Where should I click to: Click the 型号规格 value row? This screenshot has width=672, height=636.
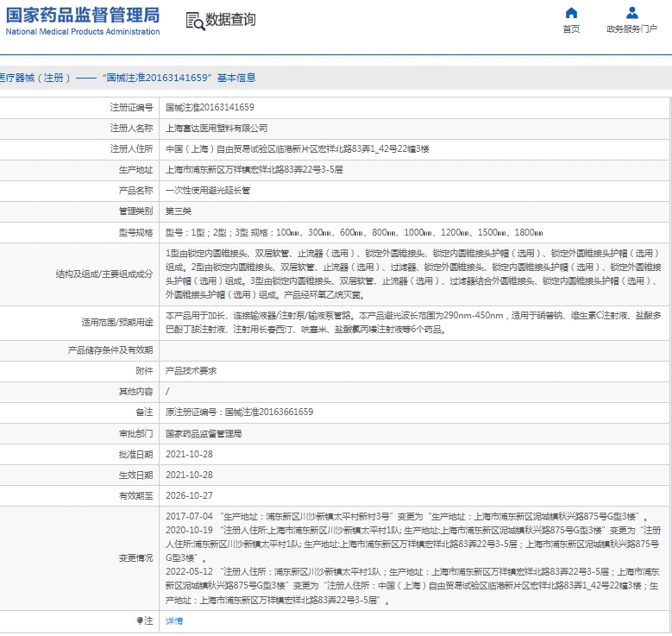(x=354, y=232)
